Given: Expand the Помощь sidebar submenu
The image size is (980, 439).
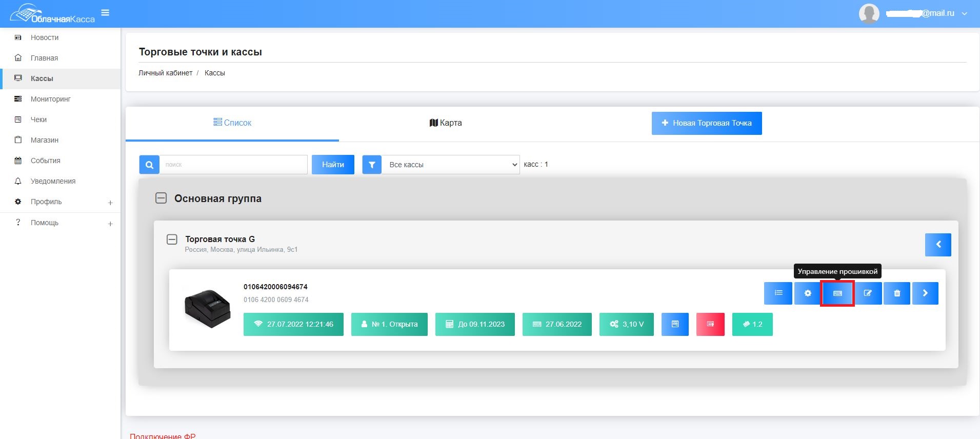Looking at the screenshot, I should pyautogui.click(x=110, y=224).
